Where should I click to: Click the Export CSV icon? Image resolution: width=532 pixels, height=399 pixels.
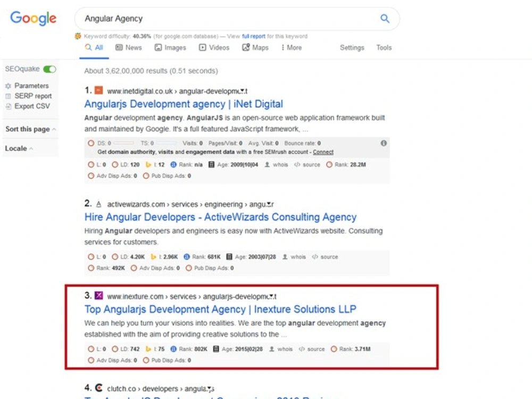tap(9, 106)
